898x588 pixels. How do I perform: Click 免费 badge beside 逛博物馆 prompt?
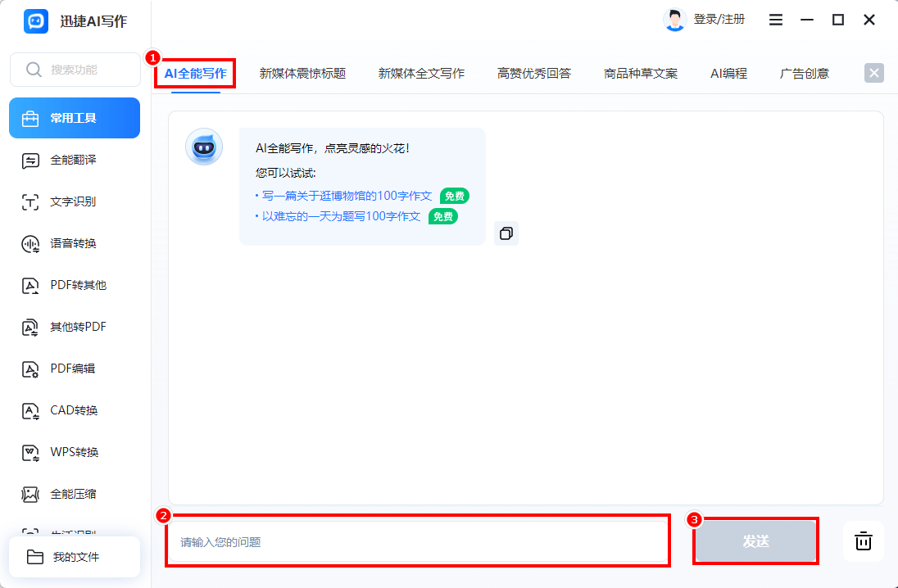coord(455,197)
